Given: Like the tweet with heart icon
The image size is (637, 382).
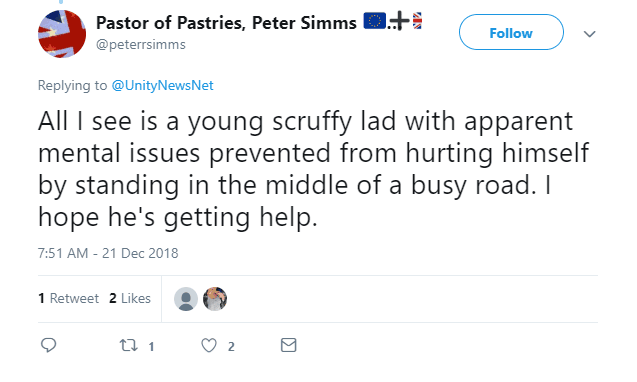Looking at the screenshot, I should (209, 345).
